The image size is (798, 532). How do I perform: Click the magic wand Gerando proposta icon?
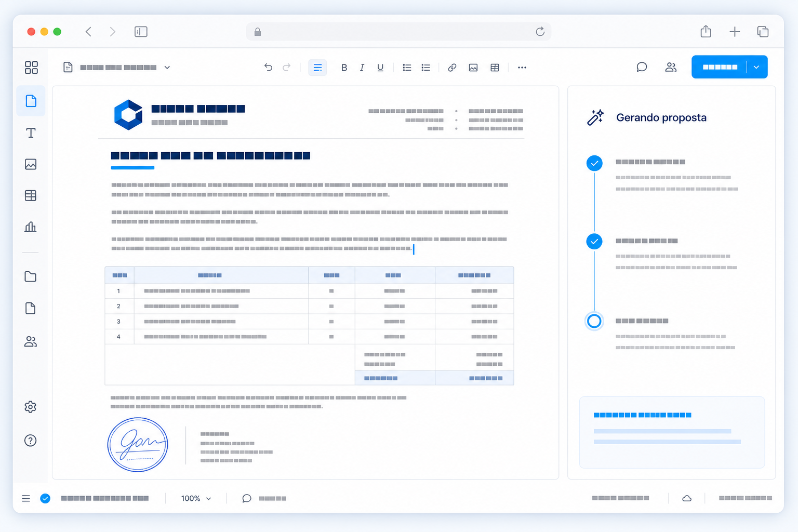click(595, 117)
